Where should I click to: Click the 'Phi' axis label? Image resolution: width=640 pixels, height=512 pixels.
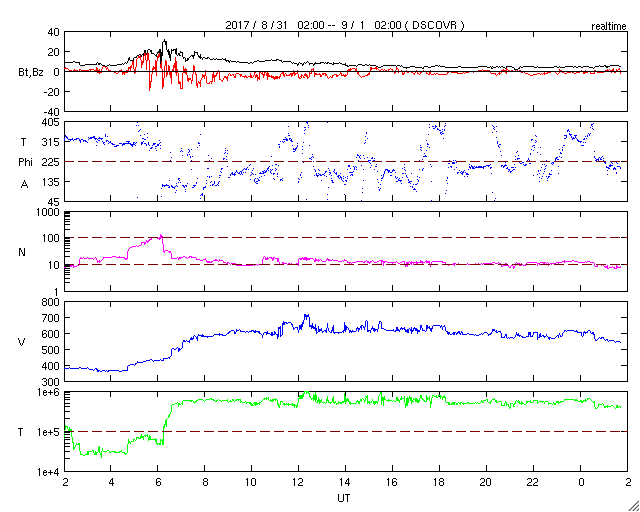[24, 163]
